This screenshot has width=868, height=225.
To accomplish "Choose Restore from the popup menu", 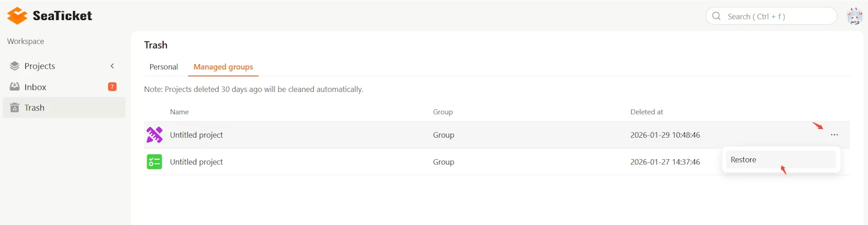I will click(x=743, y=160).
